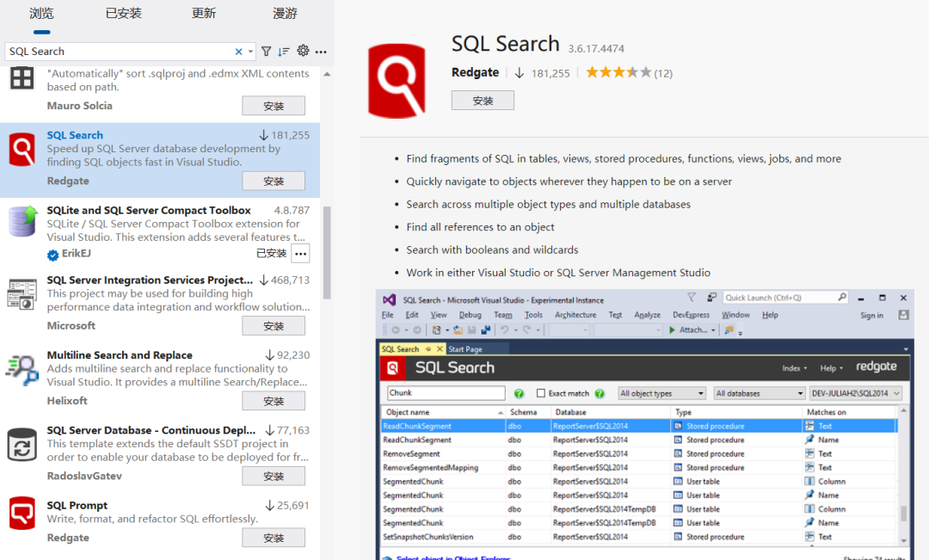
Task: Open the filter funnel icon
Action: coord(267,52)
